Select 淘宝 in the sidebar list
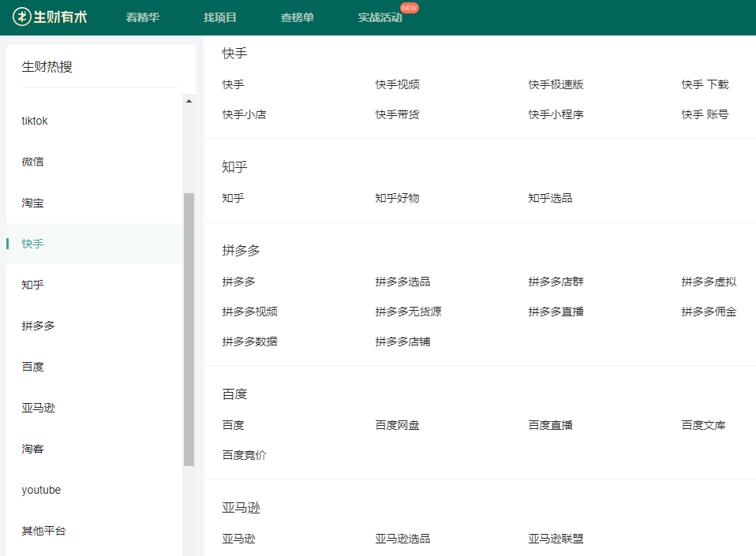The image size is (756, 556). pos(33,203)
